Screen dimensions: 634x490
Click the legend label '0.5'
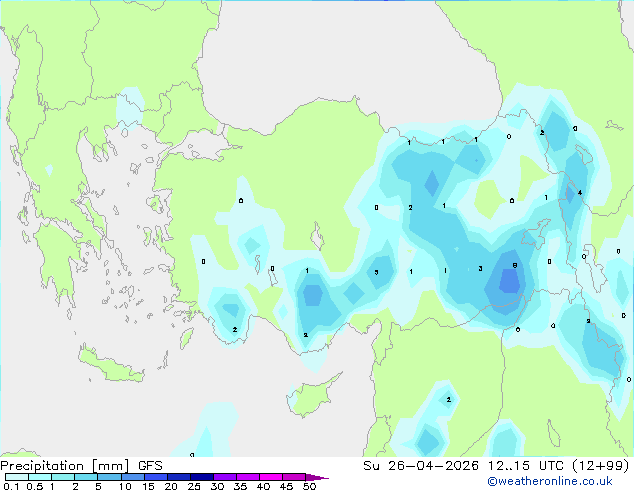[34, 486]
